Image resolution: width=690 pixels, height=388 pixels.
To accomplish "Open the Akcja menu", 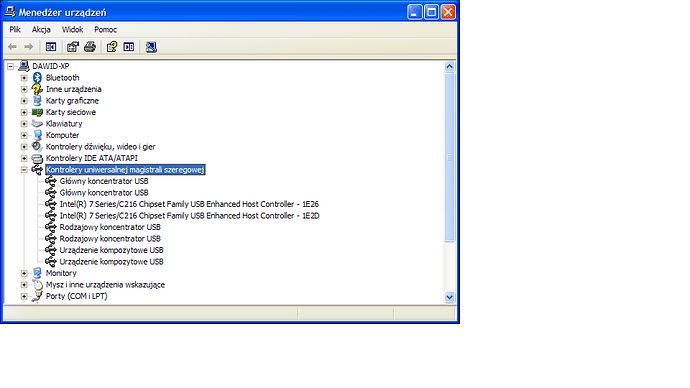I will (41, 29).
